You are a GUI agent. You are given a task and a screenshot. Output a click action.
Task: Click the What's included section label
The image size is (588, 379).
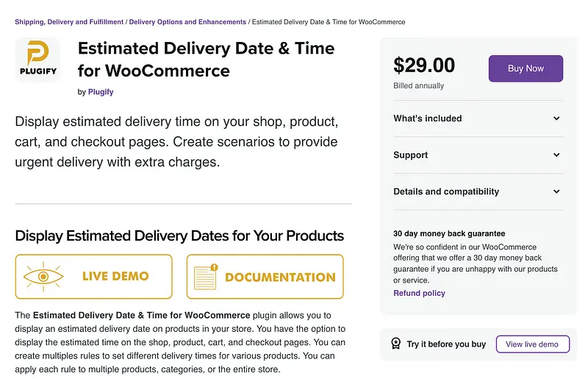[428, 118]
